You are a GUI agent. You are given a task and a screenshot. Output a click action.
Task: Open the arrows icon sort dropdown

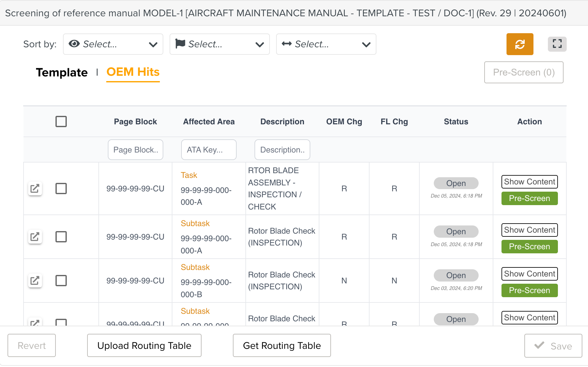[326, 44]
